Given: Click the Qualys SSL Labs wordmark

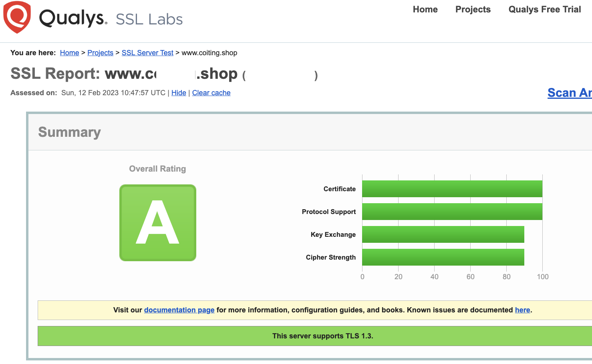Looking at the screenshot, I should click(x=111, y=18).
